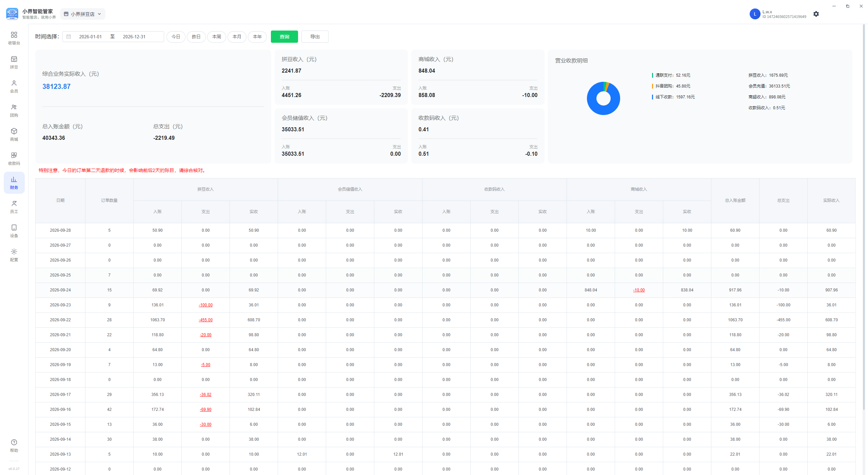Open the -36.02 refund link for 2026-09-17

(205, 395)
